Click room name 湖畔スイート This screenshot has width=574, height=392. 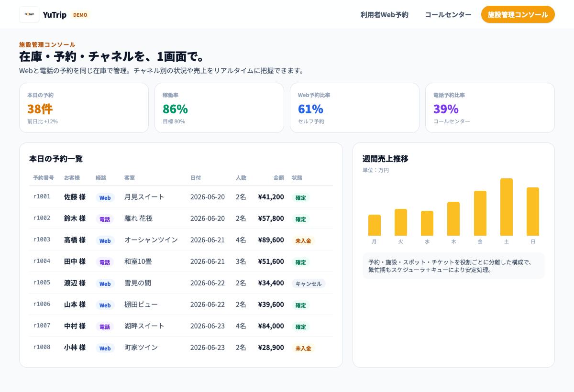point(144,326)
